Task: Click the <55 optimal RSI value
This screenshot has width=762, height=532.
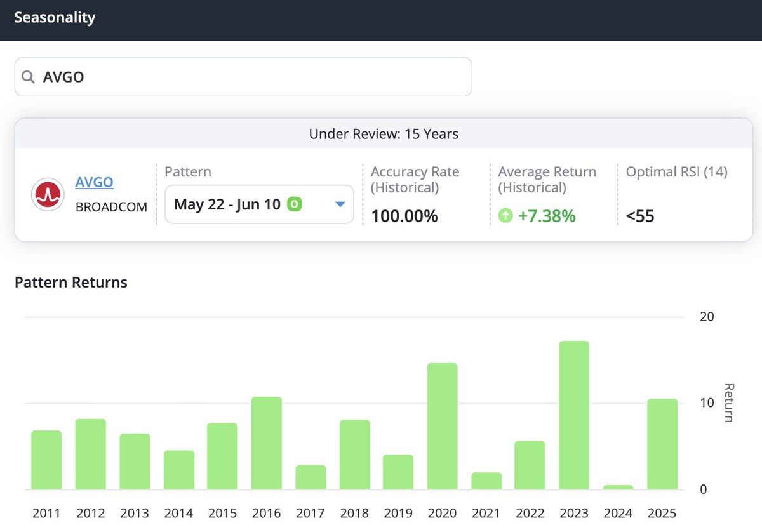Action: (640, 216)
